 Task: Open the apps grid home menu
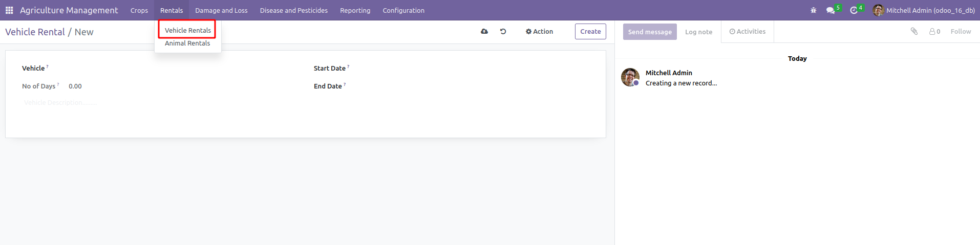point(9,10)
